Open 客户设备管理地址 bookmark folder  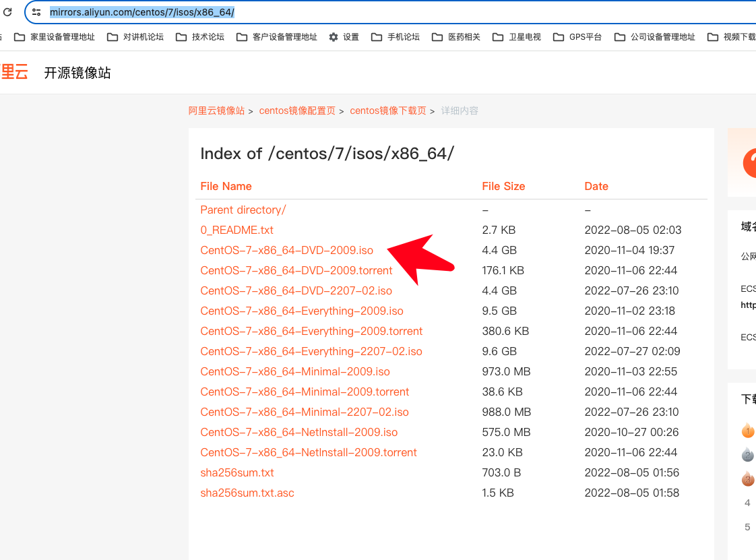click(277, 37)
